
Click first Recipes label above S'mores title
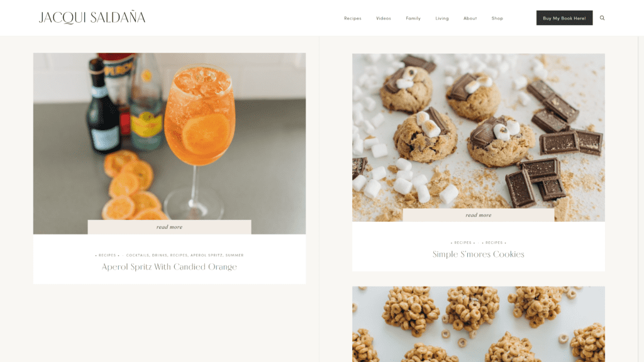coord(463,243)
